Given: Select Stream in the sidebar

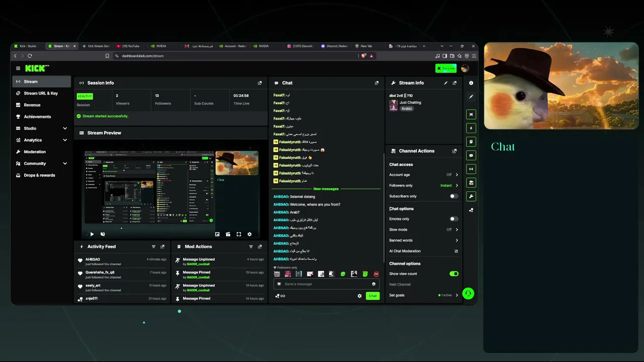Looking at the screenshot, I should 42,81.
